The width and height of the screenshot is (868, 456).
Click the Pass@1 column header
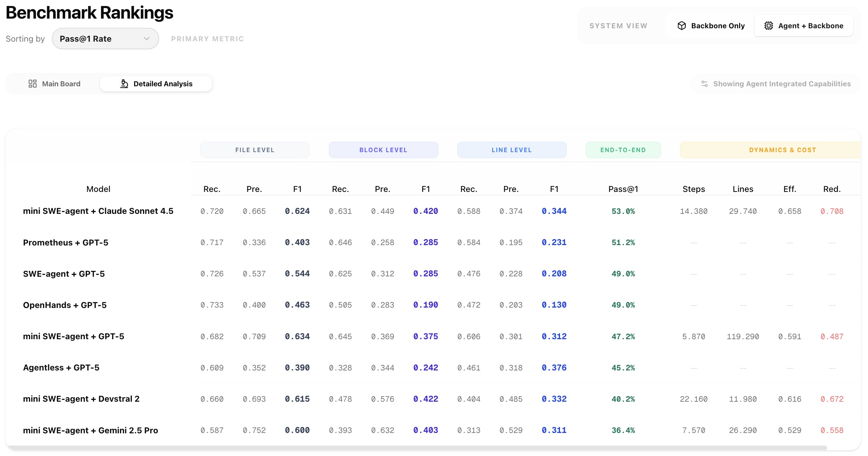coord(623,189)
